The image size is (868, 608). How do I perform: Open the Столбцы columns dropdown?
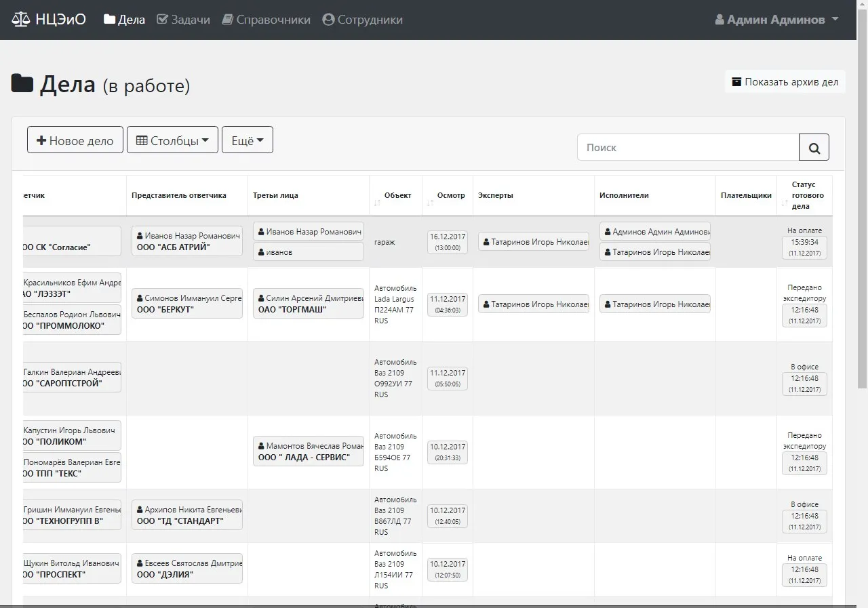point(172,140)
